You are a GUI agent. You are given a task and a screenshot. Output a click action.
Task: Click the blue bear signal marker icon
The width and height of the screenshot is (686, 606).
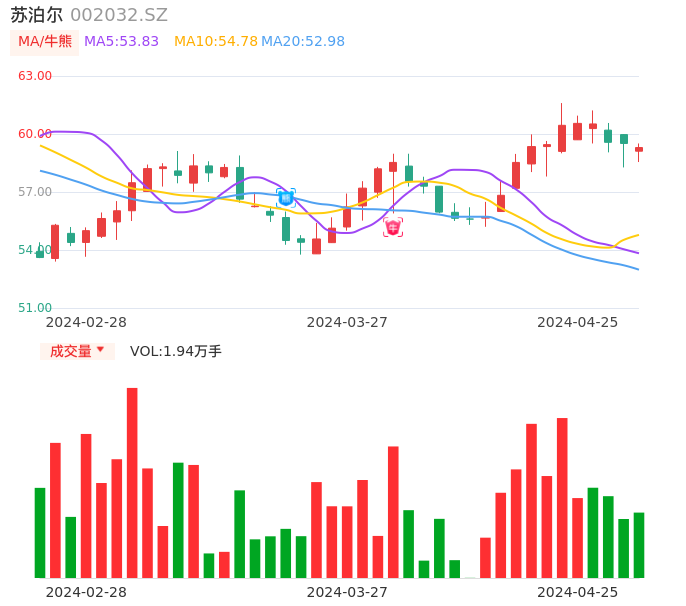tap(286, 198)
